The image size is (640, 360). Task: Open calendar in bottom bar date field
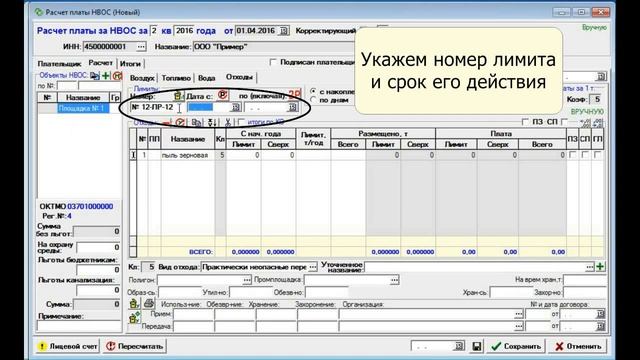(x=459, y=346)
